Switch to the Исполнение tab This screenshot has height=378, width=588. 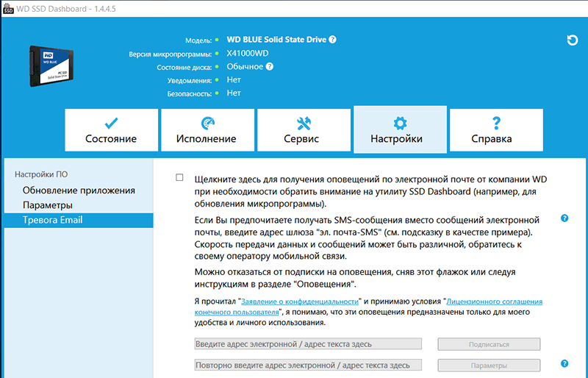pyautogui.click(x=208, y=130)
